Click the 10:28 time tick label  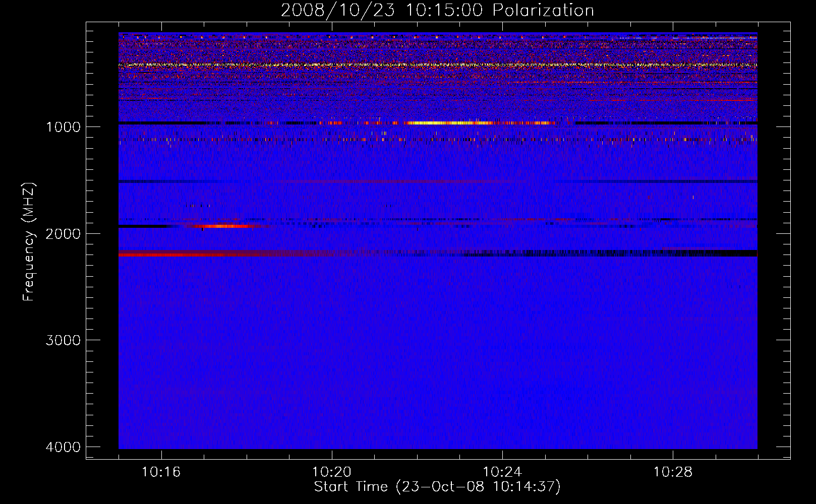(673, 472)
